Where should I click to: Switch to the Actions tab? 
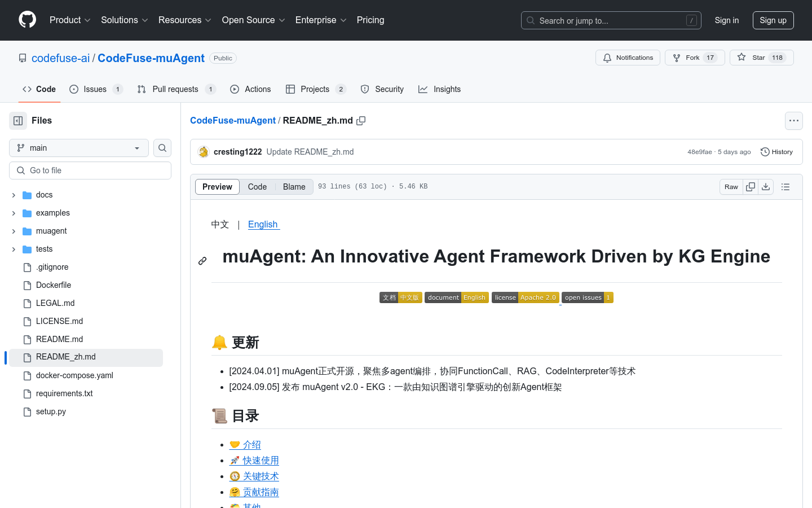point(250,89)
